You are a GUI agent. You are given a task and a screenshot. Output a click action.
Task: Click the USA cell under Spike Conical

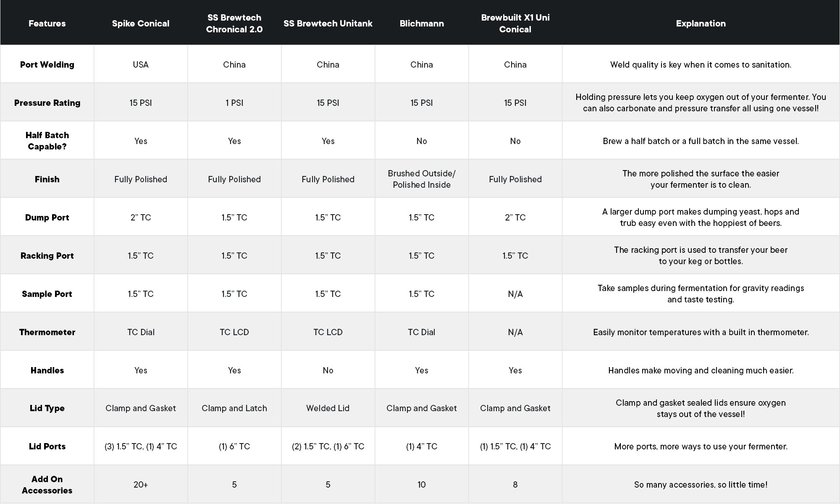pyautogui.click(x=141, y=65)
